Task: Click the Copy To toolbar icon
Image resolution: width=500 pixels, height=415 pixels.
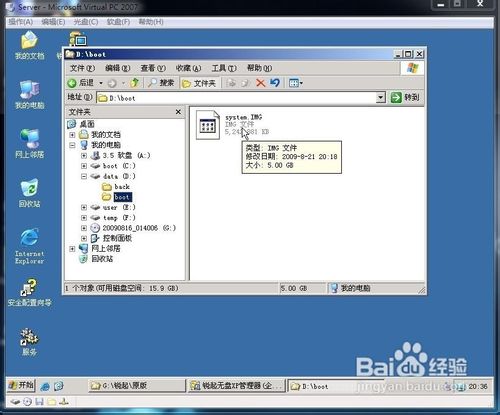Action: [x=246, y=83]
